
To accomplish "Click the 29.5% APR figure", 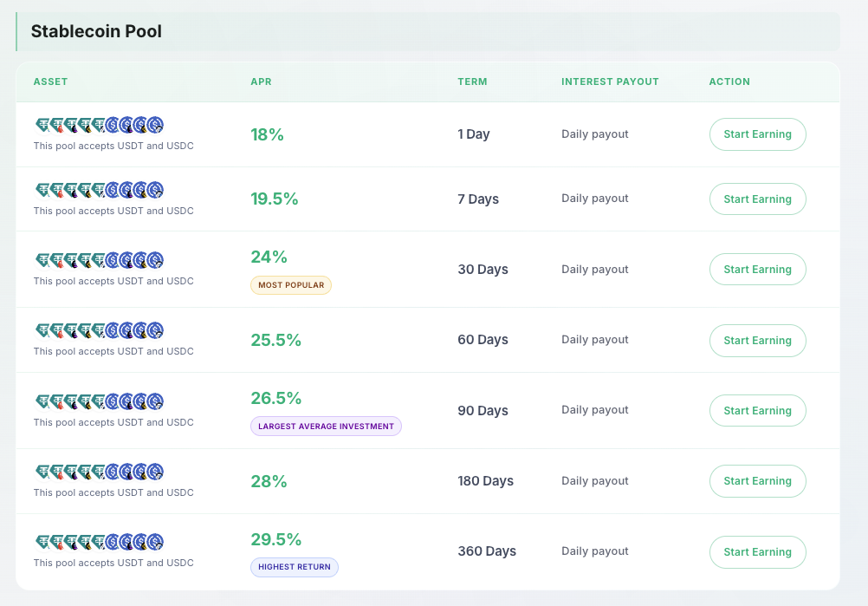I will (x=276, y=539).
